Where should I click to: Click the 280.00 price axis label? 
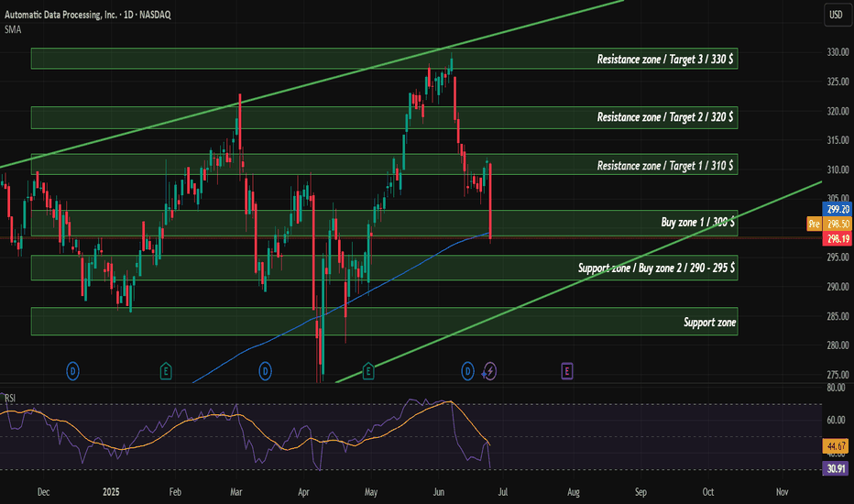[x=838, y=345]
